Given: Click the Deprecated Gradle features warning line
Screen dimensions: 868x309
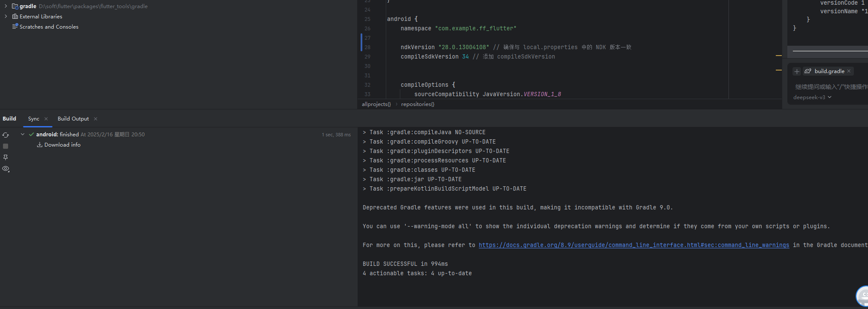Looking at the screenshot, I should [x=518, y=207].
